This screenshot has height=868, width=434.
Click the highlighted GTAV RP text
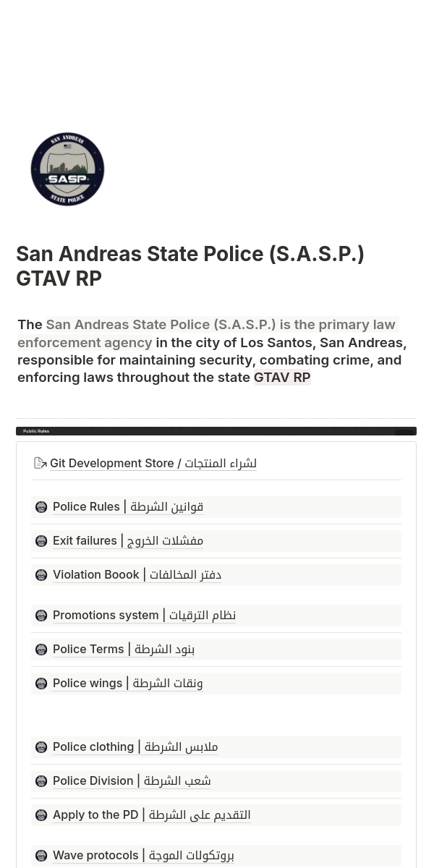282,378
